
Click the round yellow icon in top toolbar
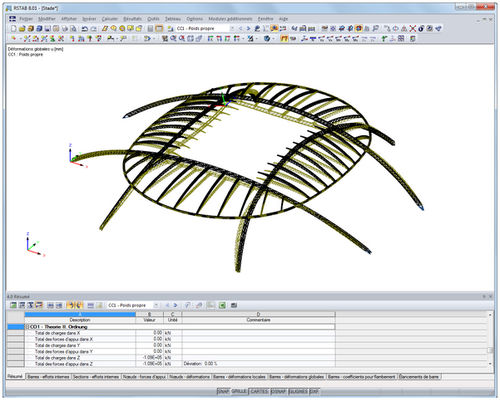[122, 29]
